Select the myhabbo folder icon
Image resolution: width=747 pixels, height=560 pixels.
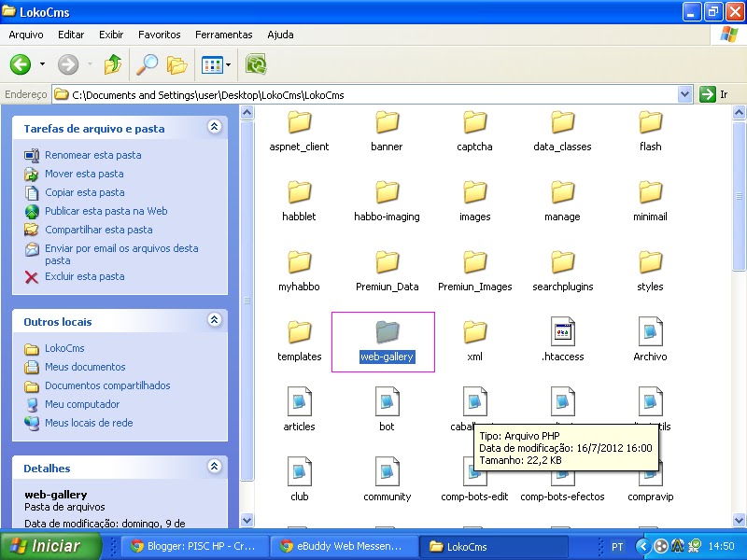(299, 262)
